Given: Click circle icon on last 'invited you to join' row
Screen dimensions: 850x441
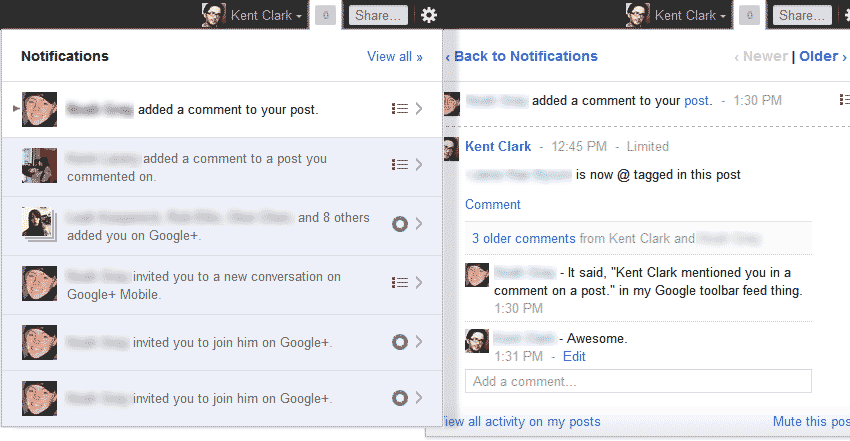Looking at the screenshot, I should [x=400, y=398].
